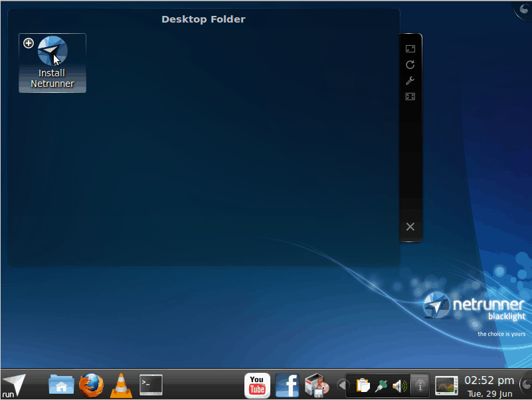Launch the VLC media player
This screenshot has height=400, width=532.
[121, 385]
